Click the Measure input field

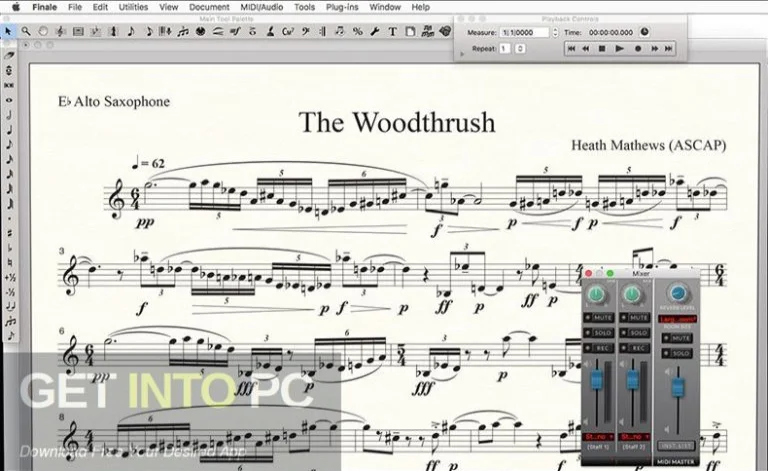[524, 32]
